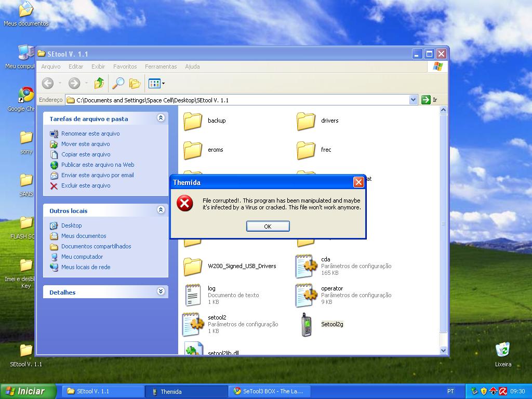Select the W200_Signed_USB_Drivers folder
Image resolution: width=532 pixels, height=399 pixels.
tap(193, 267)
